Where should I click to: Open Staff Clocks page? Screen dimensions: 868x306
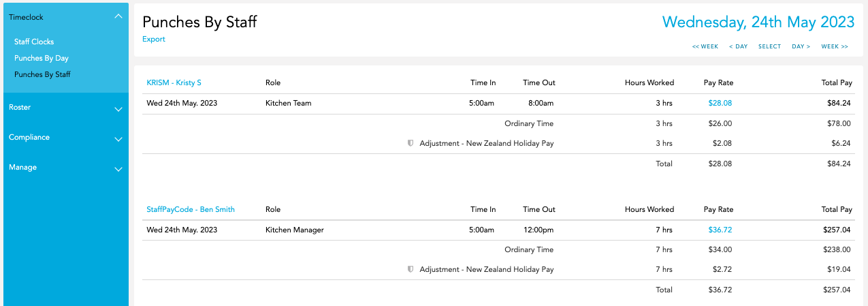tap(34, 42)
